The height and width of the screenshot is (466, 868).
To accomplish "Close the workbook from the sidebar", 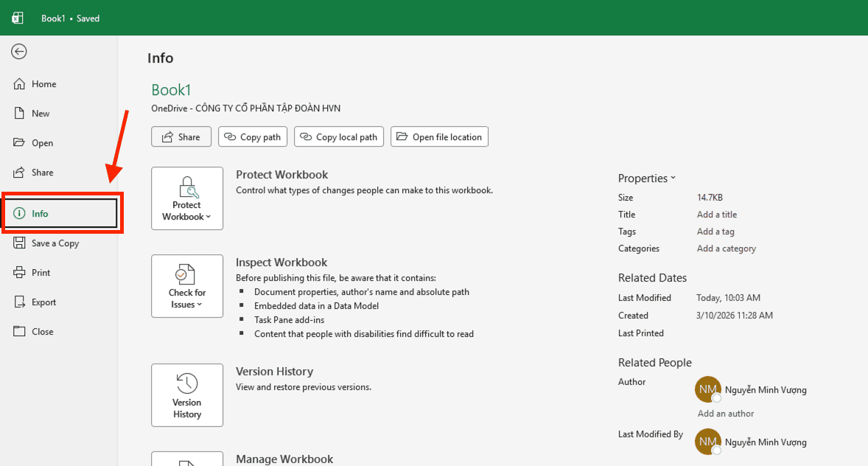I will [42, 332].
